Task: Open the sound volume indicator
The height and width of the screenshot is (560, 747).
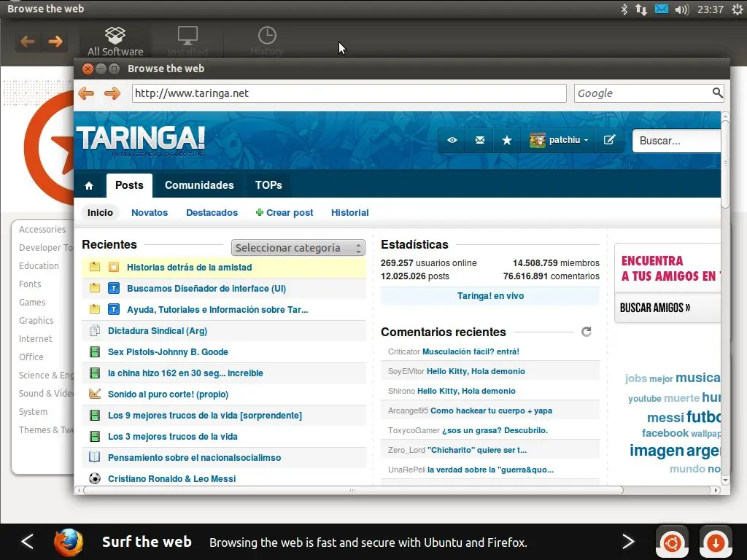Action: [682, 9]
